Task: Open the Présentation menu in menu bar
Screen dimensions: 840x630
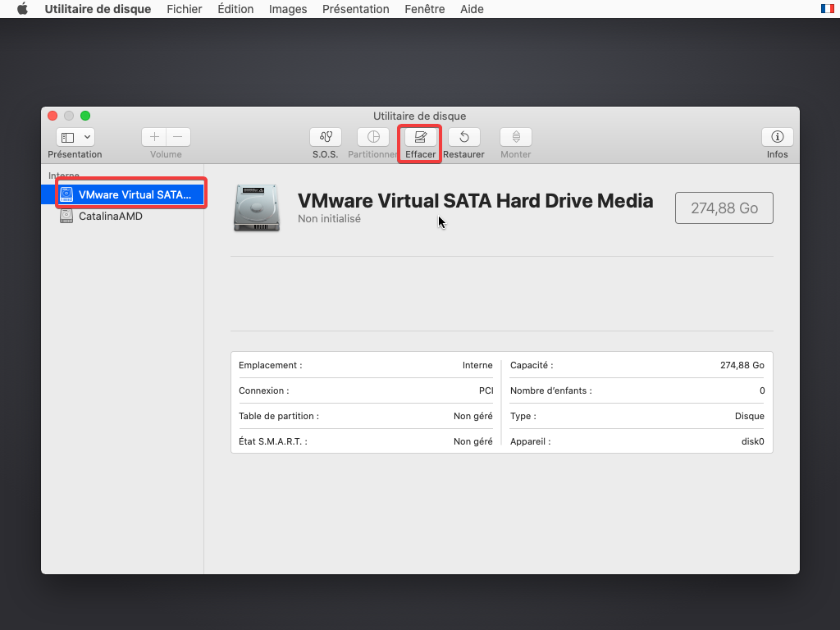Action: 356,9
